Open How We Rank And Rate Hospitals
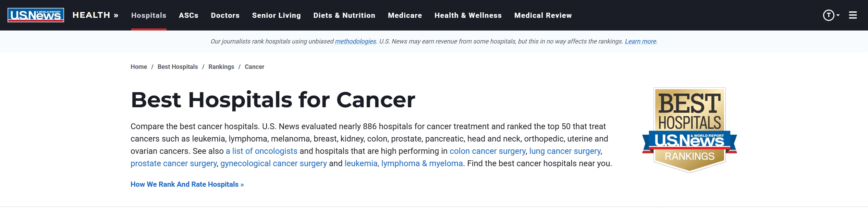 (187, 184)
